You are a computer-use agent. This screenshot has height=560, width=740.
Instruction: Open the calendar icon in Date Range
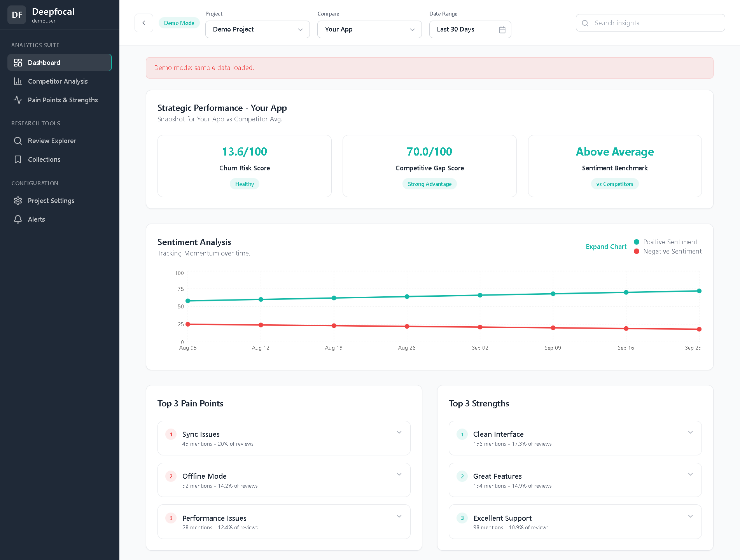tap(502, 29)
